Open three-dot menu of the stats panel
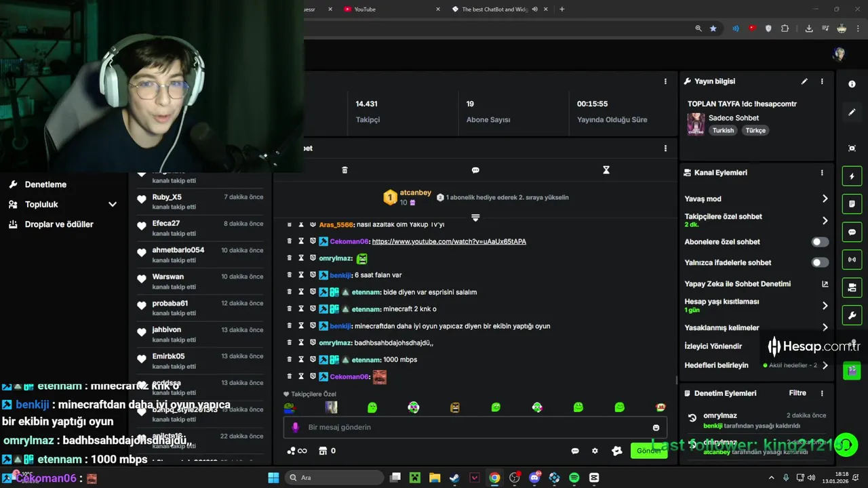The width and height of the screenshot is (868, 488). [665, 81]
